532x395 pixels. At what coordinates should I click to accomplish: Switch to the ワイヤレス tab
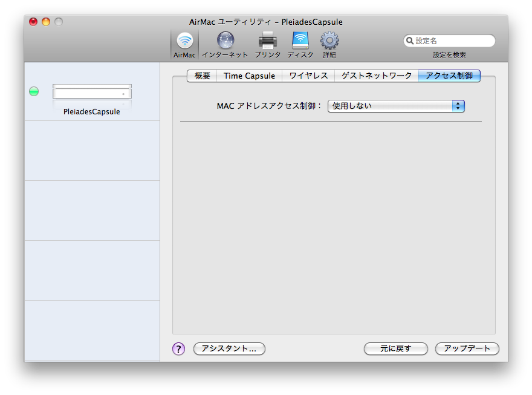tap(308, 76)
